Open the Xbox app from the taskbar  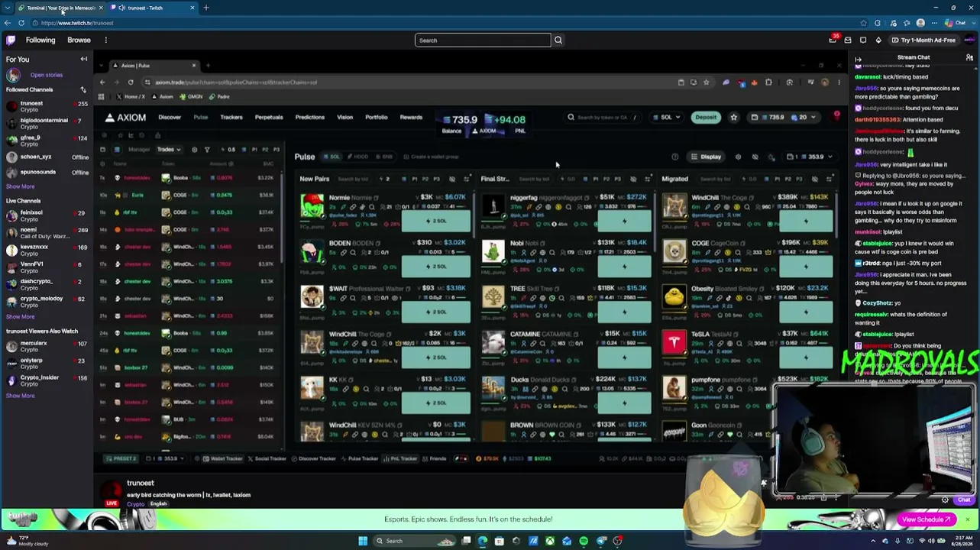coord(550,541)
